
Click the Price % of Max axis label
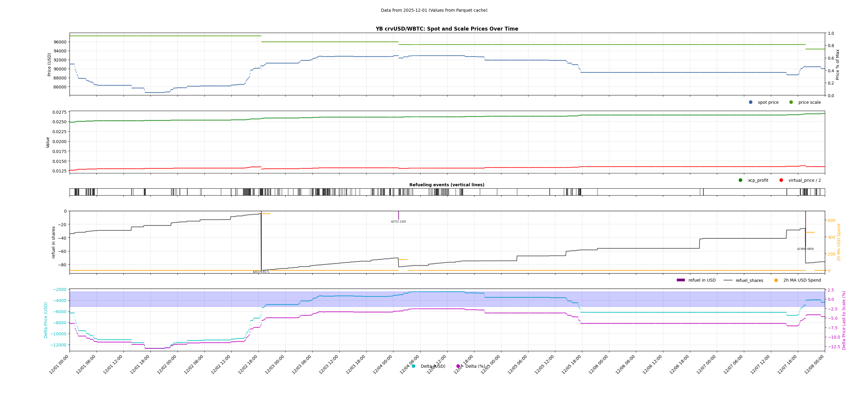point(837,64)
